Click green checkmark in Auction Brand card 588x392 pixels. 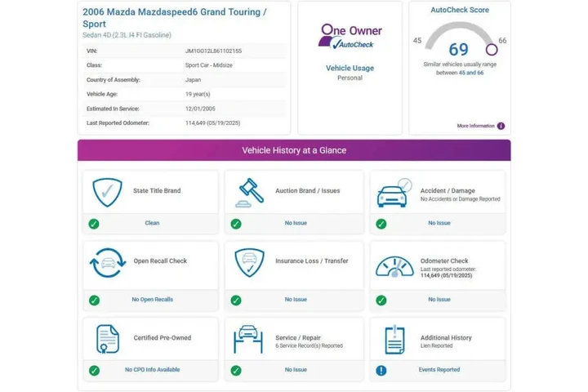(x=236, y=224)
